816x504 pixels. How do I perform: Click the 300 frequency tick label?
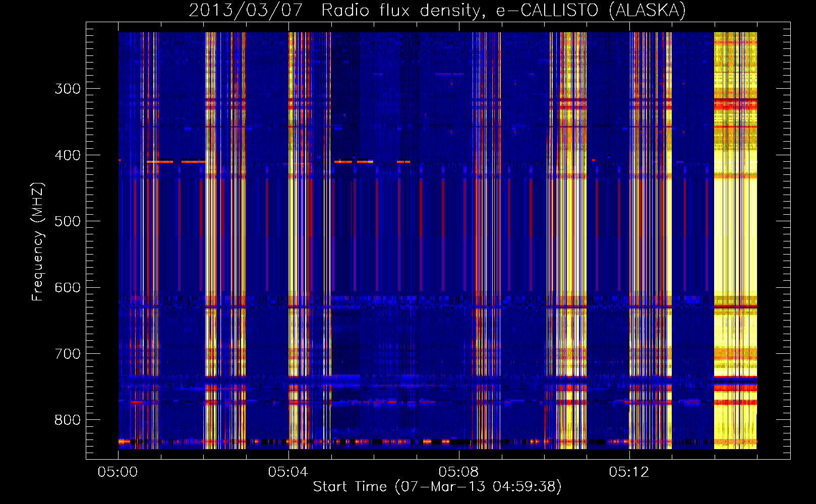(68, 89)
